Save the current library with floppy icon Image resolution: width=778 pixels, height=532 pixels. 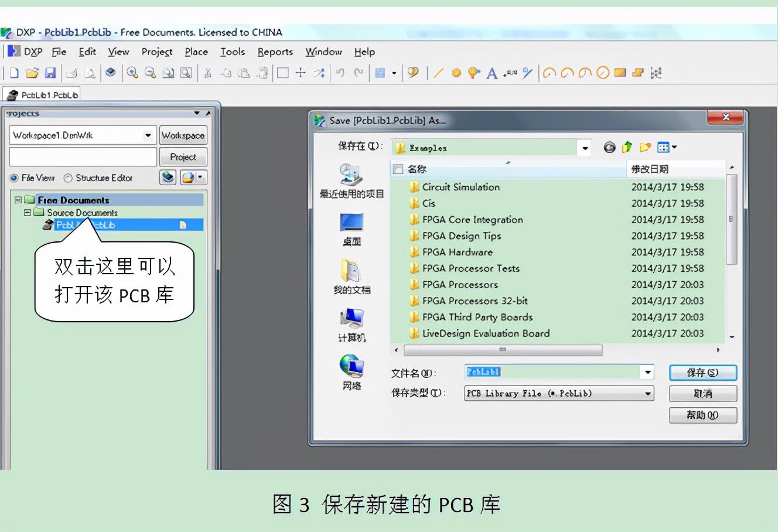[50, 73]
